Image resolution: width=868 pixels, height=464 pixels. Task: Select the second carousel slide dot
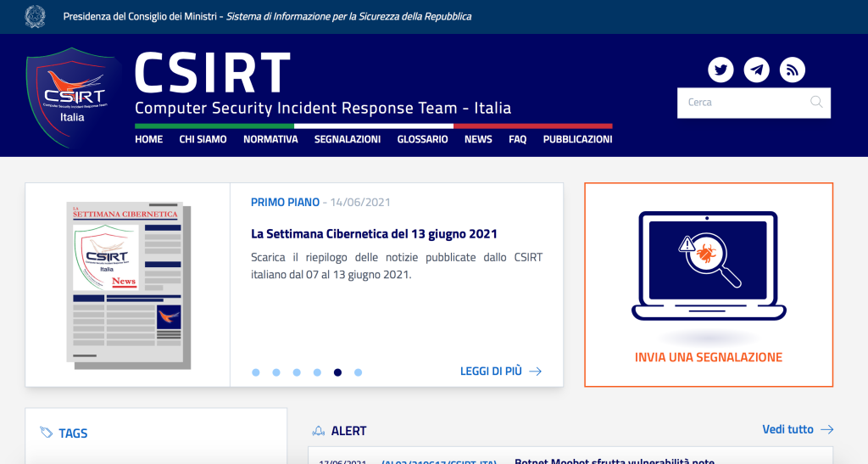[276, 372]
